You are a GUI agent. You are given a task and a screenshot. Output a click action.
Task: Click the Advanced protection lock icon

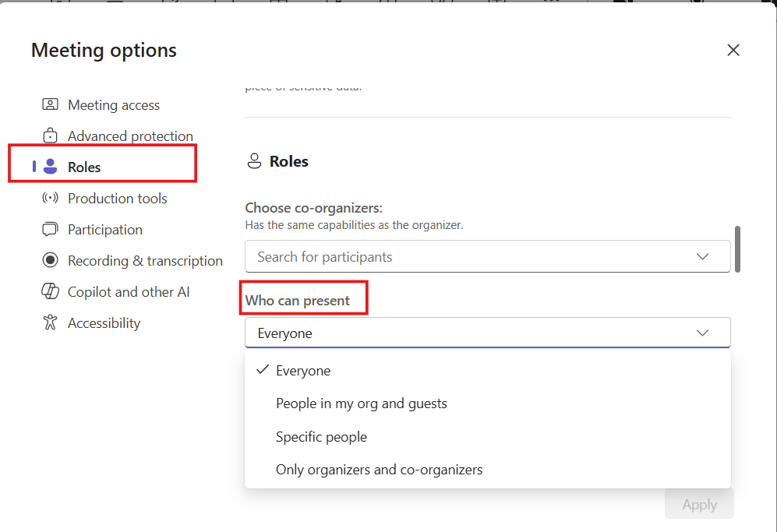tap(51, 136)
